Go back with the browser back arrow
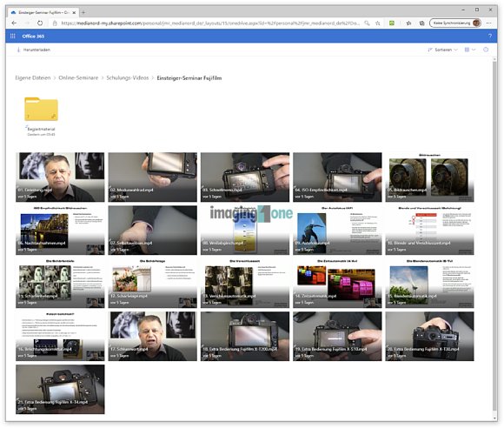The height and width of the screenshot is (428, 504). point(14,23)
